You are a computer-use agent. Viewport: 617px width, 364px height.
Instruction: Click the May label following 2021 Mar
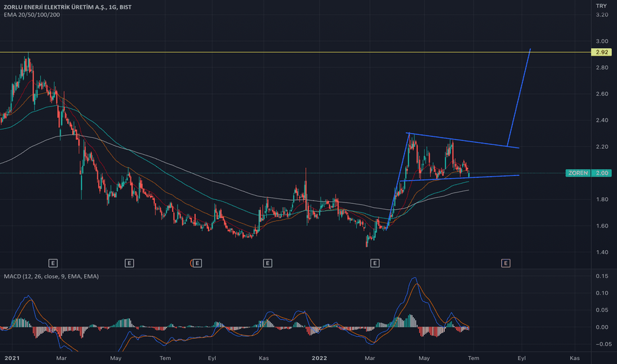coord(116,358)
